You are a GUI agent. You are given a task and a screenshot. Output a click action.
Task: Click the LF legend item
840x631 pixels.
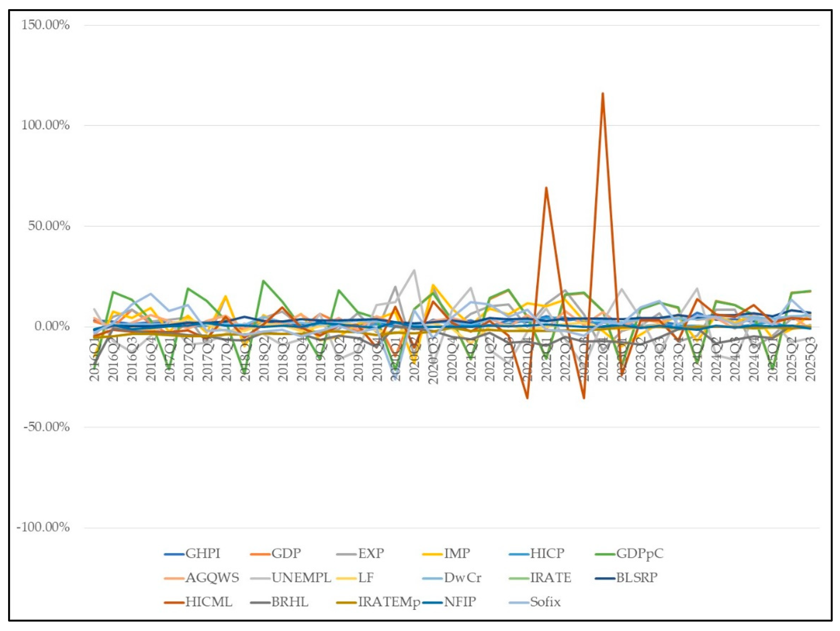tap(366, 578)
